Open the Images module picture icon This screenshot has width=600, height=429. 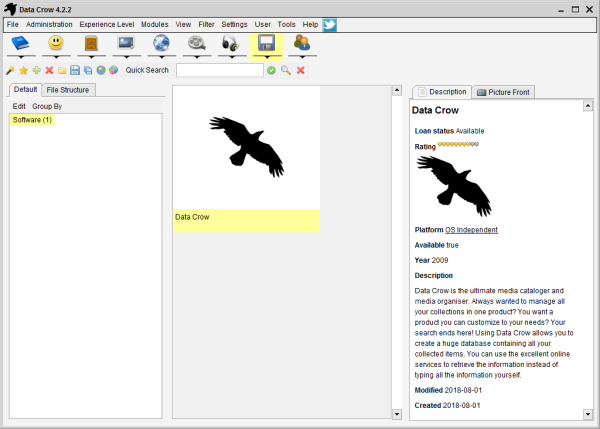[x=126, y=43]
